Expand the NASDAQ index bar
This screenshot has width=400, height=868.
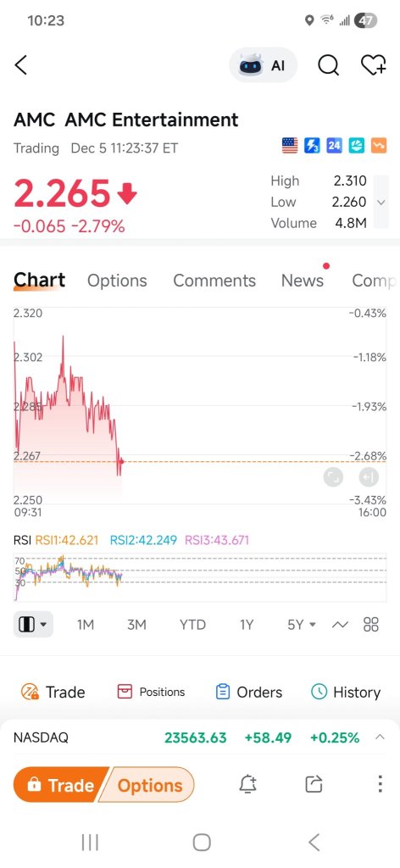pos(380,737)
